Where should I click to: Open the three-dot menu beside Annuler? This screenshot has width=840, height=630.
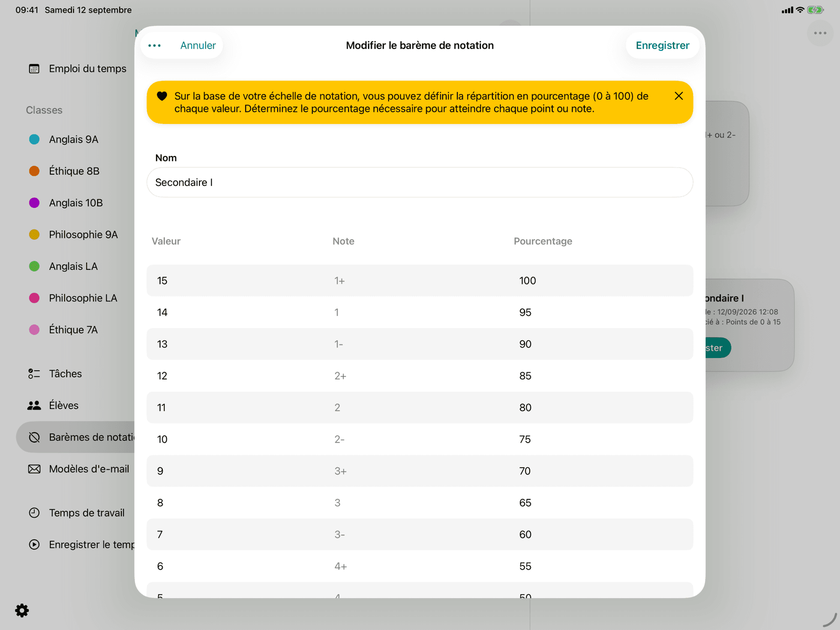[154, 46]
